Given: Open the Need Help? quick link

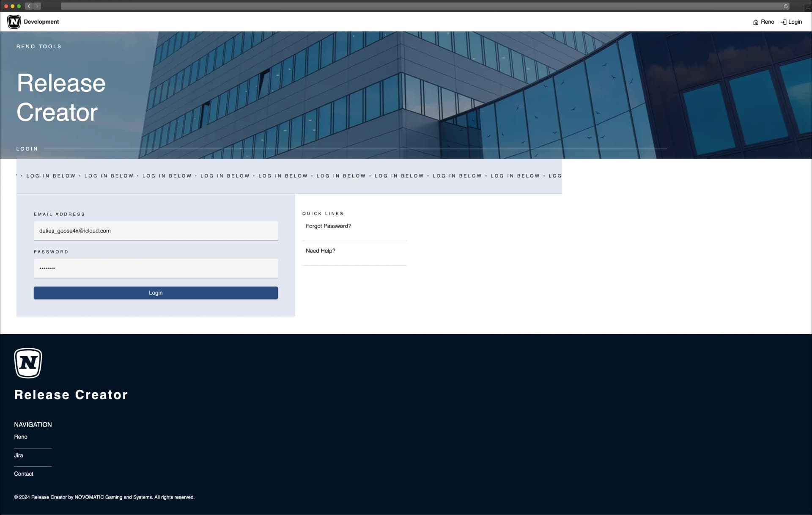Looking at the screenshot, I should 320,251.
